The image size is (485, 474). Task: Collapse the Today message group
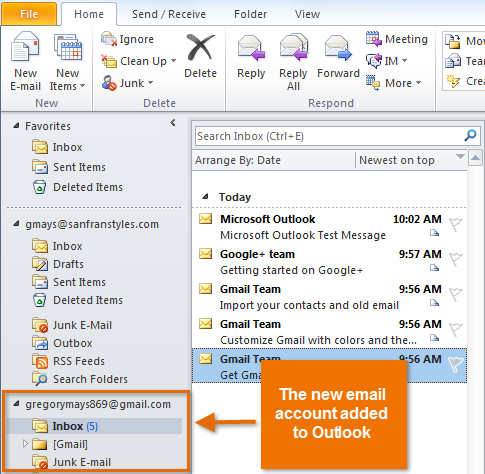(x=206, y=197)
